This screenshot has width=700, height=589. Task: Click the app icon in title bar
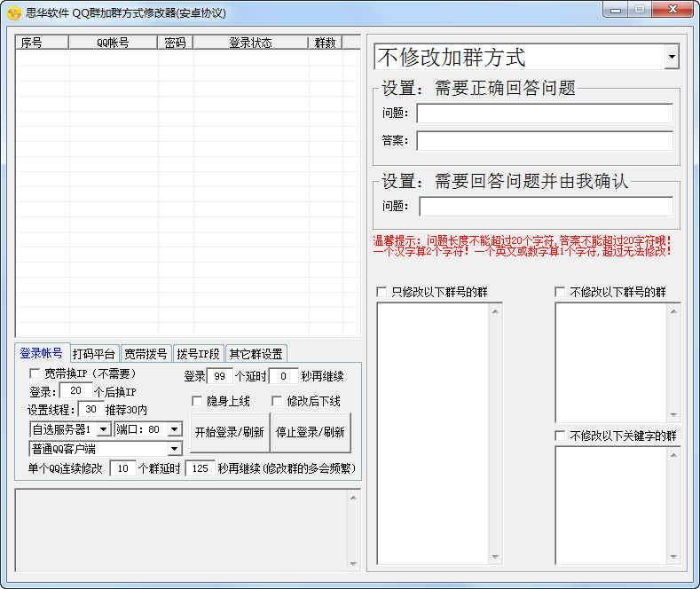point(13,12)
